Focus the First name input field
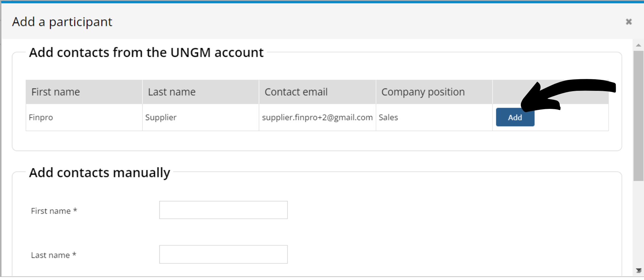Image resolution: width=644 pixels, height=280 pixels. coord(223,210)
